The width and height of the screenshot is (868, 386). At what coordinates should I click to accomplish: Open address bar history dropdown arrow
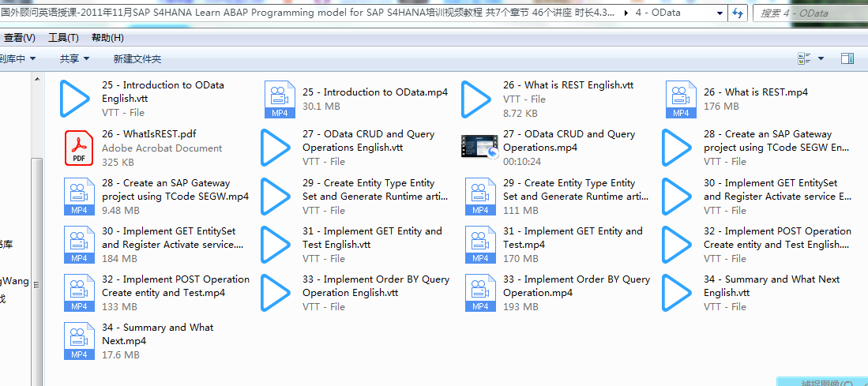[720, 13]
